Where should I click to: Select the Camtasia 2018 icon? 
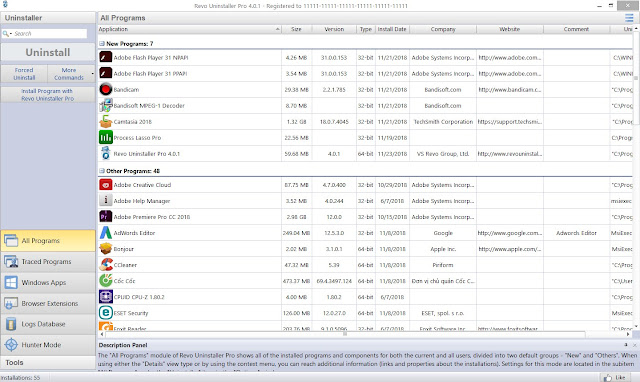(x=106, y=122)
